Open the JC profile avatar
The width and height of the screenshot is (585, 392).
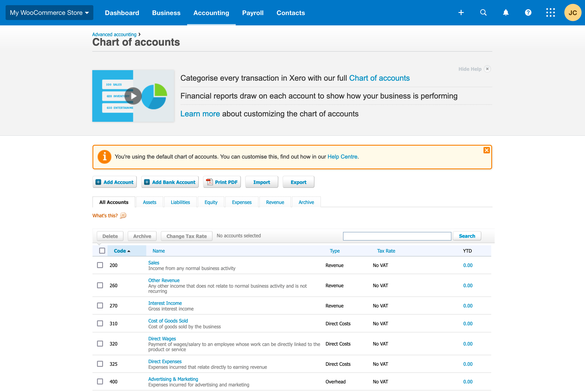click(573, 12)
